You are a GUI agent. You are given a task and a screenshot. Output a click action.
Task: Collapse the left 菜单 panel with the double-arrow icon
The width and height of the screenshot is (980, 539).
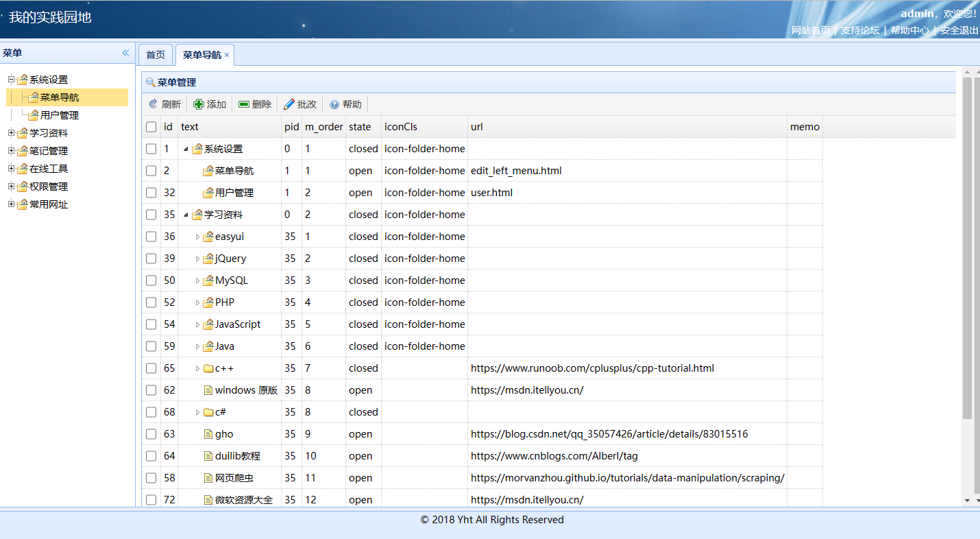(x=125, y=53)
